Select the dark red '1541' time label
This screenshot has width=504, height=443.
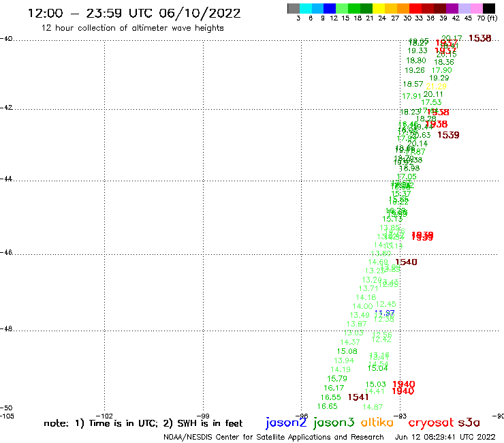pos(358,397)
